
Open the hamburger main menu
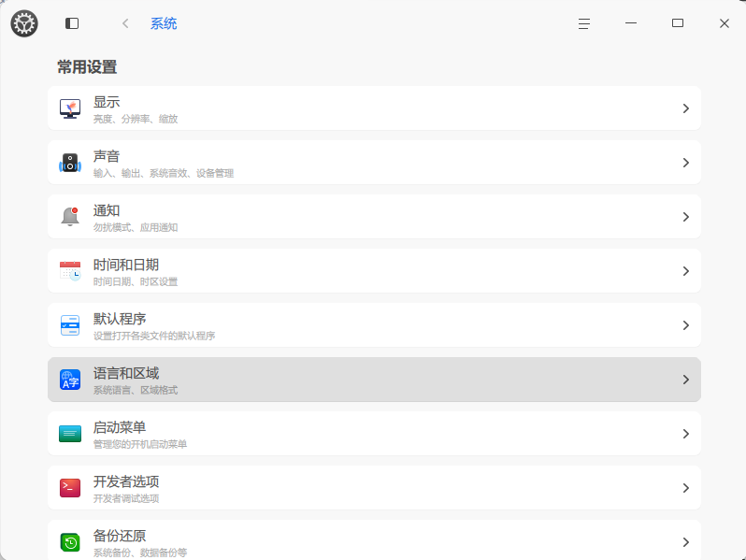584,23
